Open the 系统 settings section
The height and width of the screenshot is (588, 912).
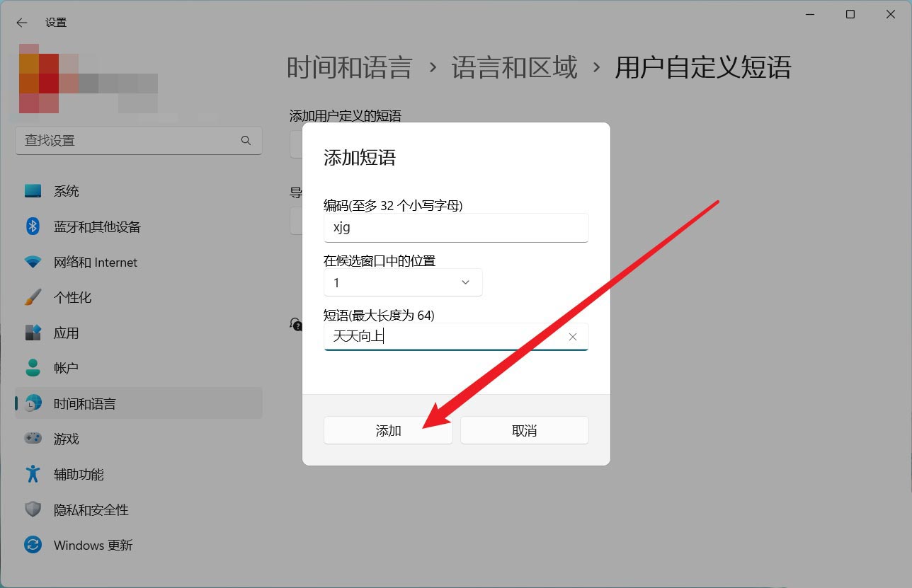pos(67,190)
